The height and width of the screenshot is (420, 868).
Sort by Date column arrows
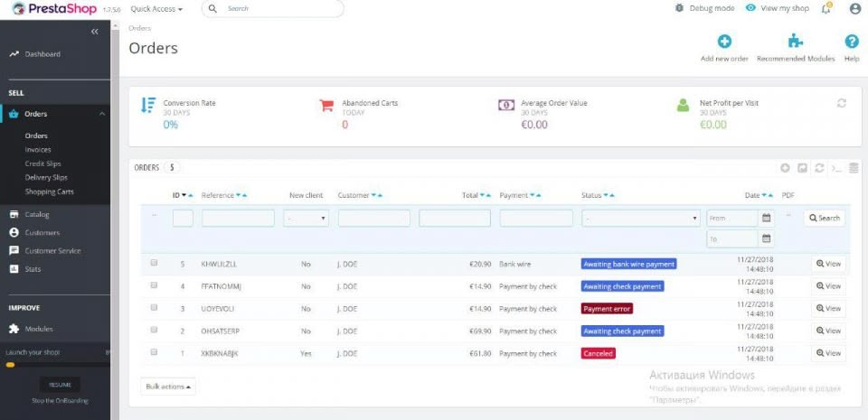coord(768,196)
